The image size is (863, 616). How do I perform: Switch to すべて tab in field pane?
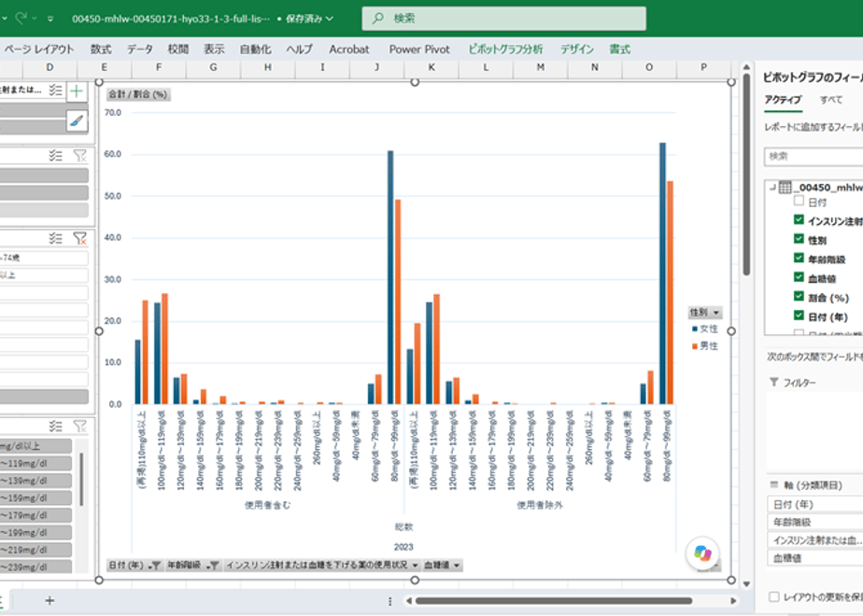[x=830, y=100]
